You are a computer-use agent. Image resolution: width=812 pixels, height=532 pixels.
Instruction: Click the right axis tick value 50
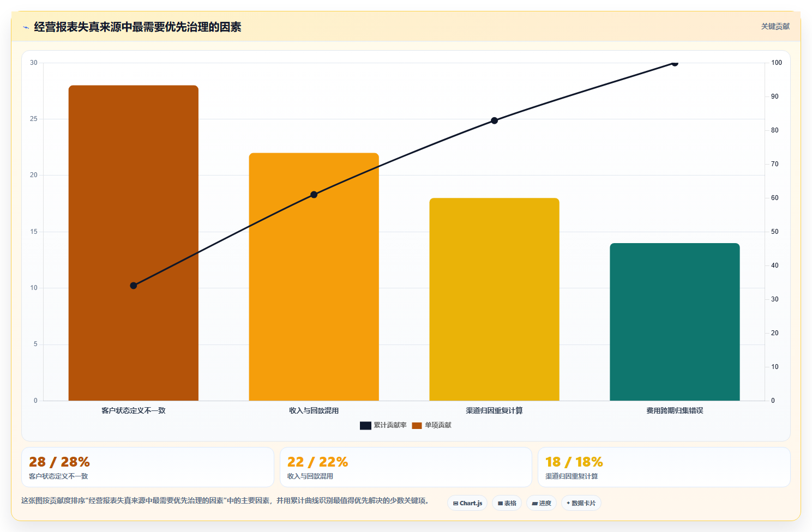click(775, 232)
